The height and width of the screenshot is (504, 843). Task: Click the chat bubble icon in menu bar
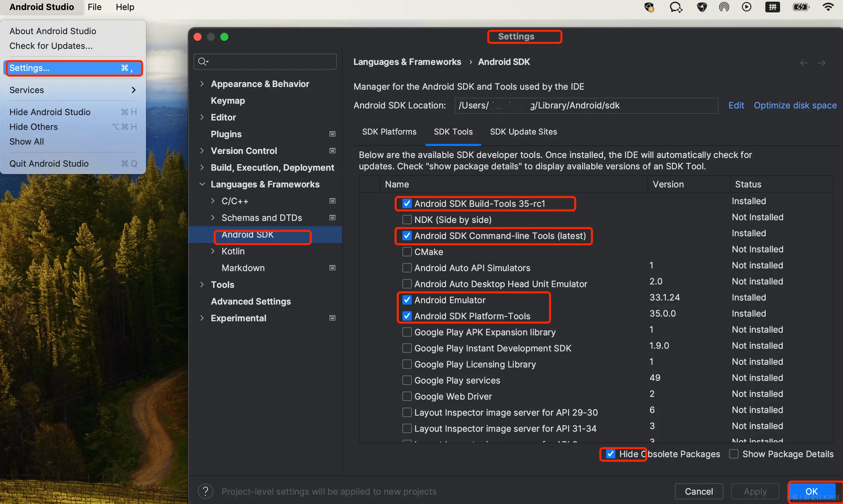(x=676, y=7)
